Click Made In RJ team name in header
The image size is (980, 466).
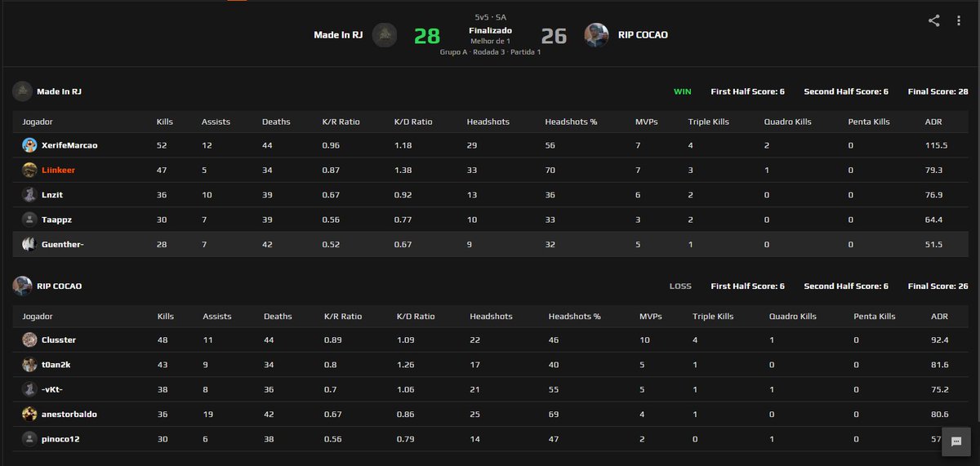(338, 35)
